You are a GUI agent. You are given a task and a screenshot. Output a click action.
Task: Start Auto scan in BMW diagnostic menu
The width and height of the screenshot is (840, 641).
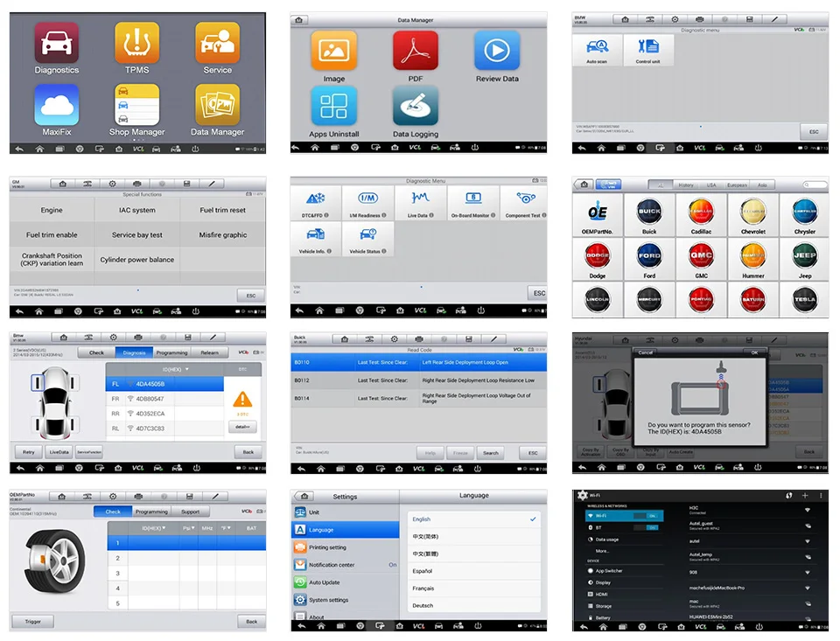[x=597, y=51]
